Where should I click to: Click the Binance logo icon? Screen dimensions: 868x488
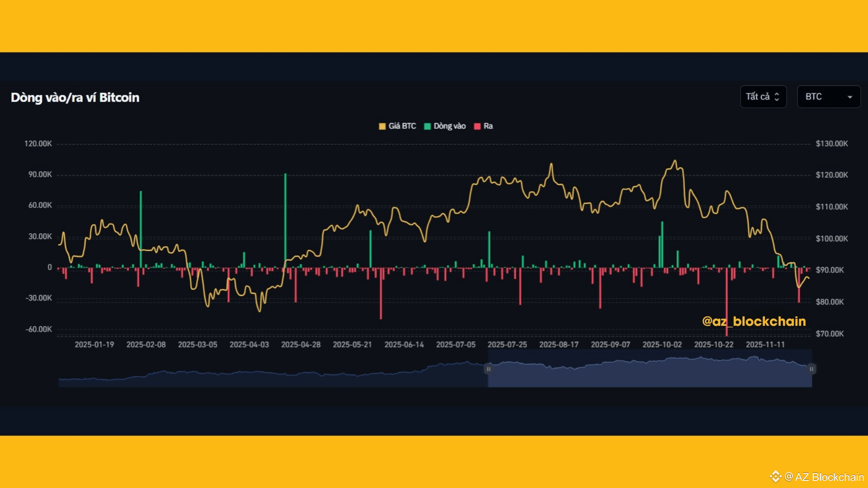pos(775,476)
